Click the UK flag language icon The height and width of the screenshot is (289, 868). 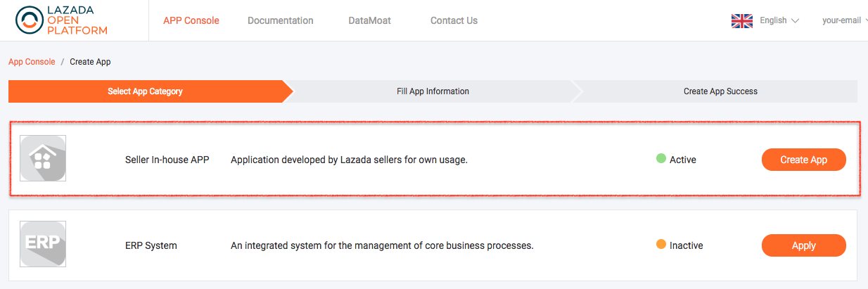click(x=741, y=21)
